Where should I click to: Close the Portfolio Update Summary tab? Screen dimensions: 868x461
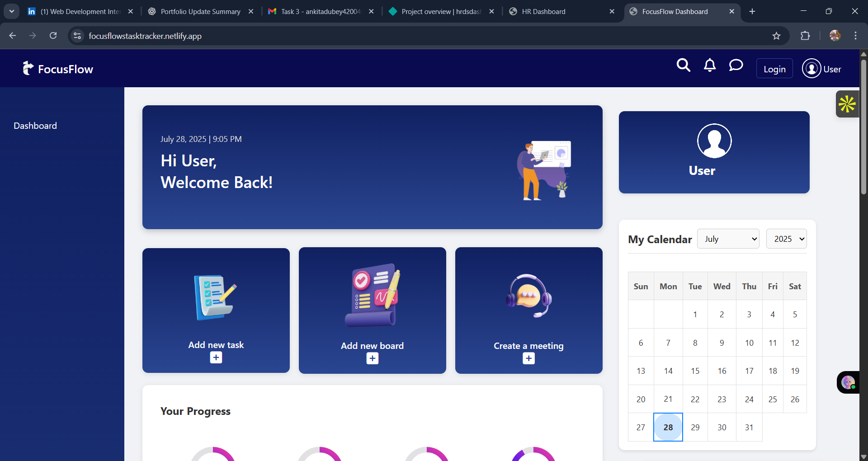251,12
